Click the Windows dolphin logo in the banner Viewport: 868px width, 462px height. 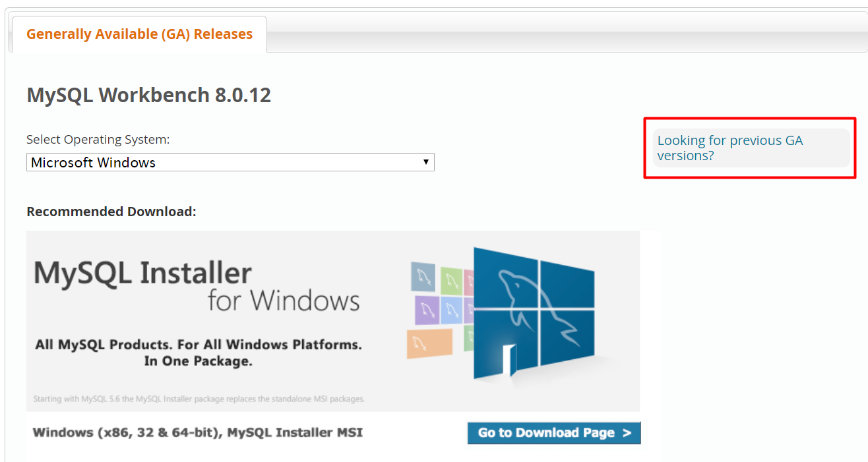pyautogui.click(x=534, y=315)
